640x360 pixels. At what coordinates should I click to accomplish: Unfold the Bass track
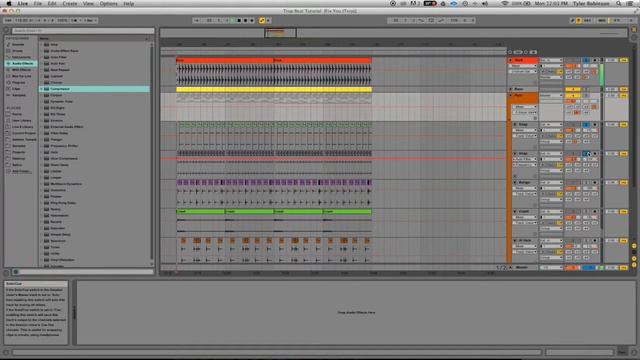pos(511,89)
